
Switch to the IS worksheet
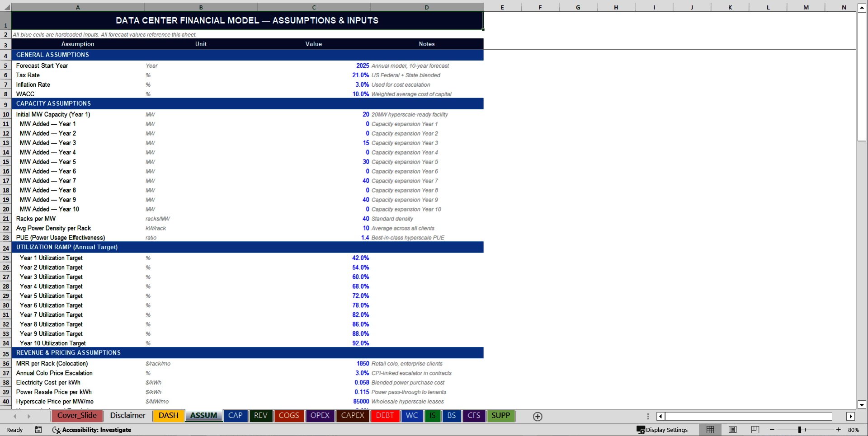pyautogui.click(x=432, y=416)
